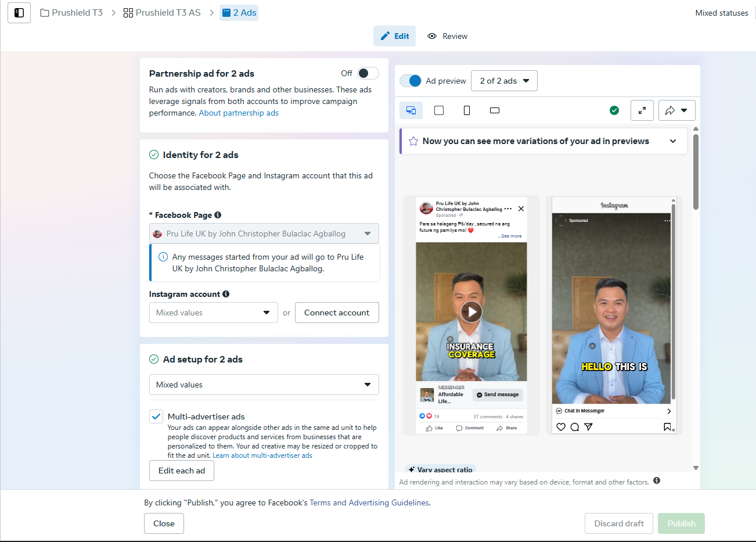Expand the more variations previews banner
Screen dimensions: 756x542
pos(673,141)
